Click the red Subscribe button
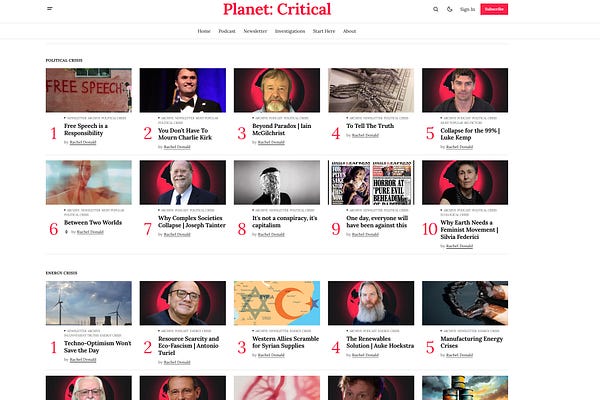 click(x=494, y=9)
